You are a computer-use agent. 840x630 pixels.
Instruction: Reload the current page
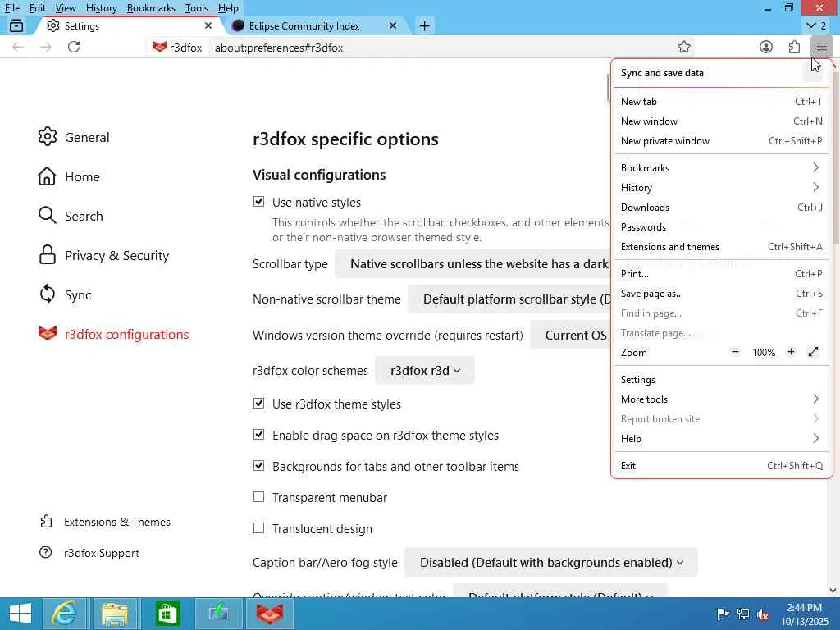point(74,47)
